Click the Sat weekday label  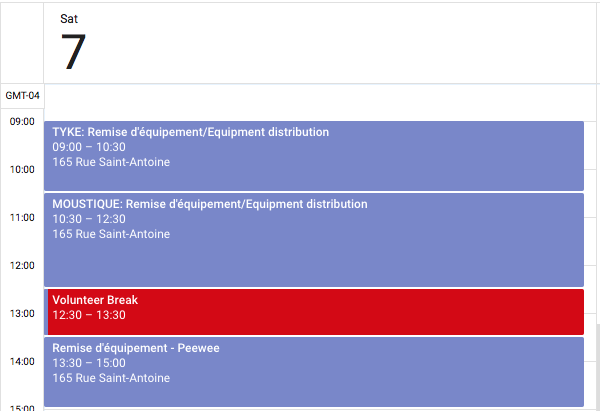[x=69, y=19]
